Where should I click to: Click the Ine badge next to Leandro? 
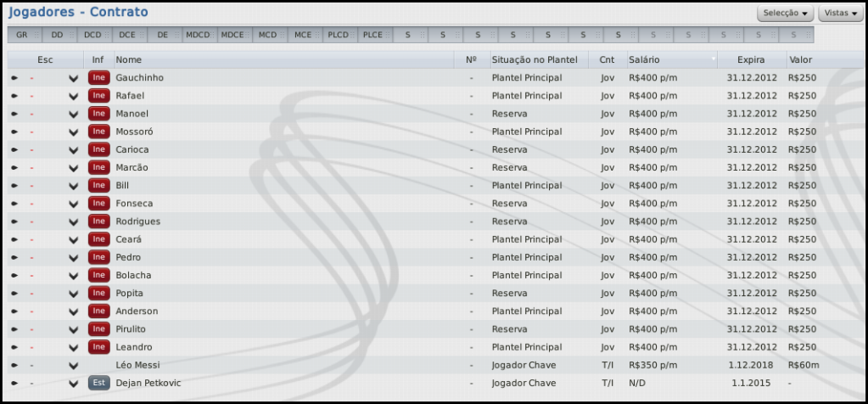pyautogui.click(x=98, y=347)
